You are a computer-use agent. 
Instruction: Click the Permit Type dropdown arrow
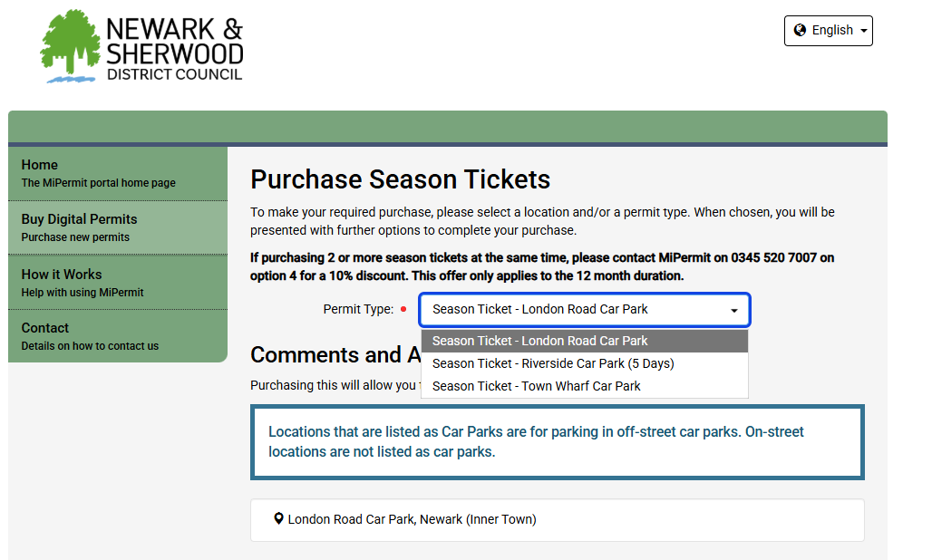(x=733, y=310)
